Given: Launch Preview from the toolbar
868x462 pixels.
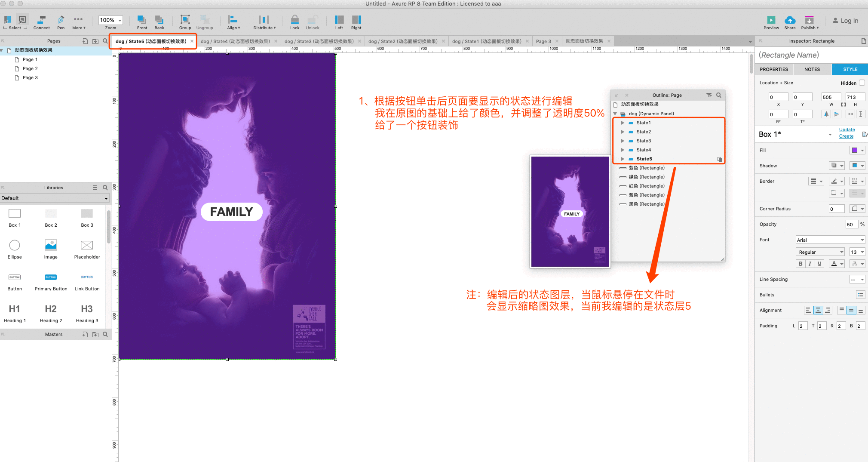Looking at the screenshot, I should (x=771, y=22).
